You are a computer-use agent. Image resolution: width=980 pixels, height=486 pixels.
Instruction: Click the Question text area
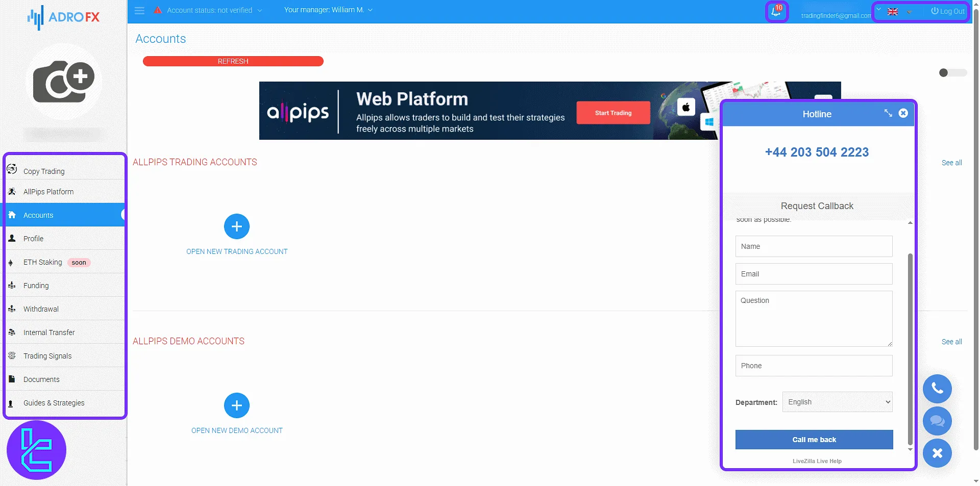pyautogui.click(x=814, y=319)
